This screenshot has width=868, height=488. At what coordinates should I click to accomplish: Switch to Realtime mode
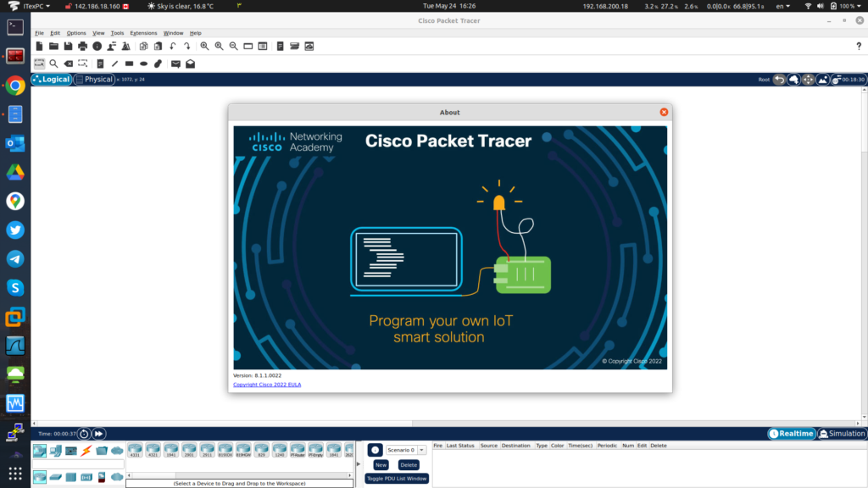(x=792, y=434)
